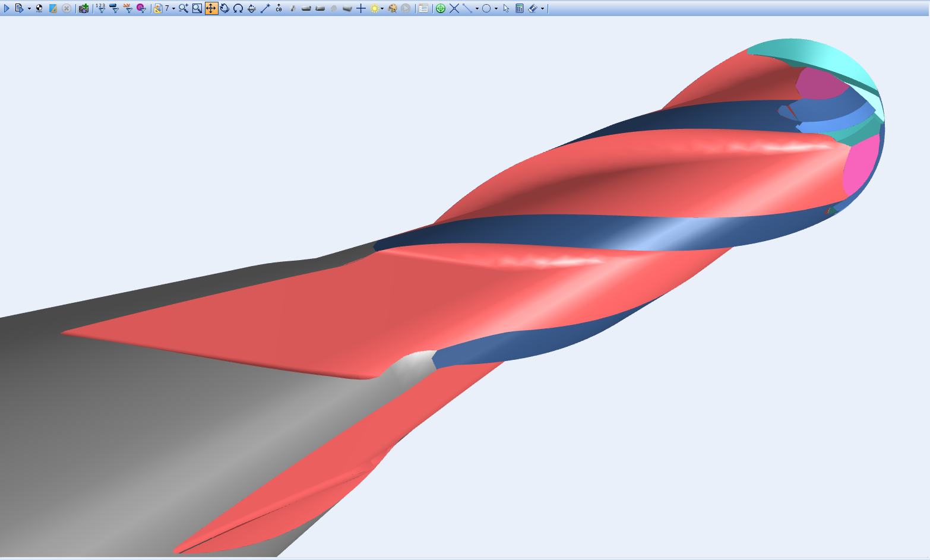
Task: Click the green target crosshair icon
Action: 441,8
